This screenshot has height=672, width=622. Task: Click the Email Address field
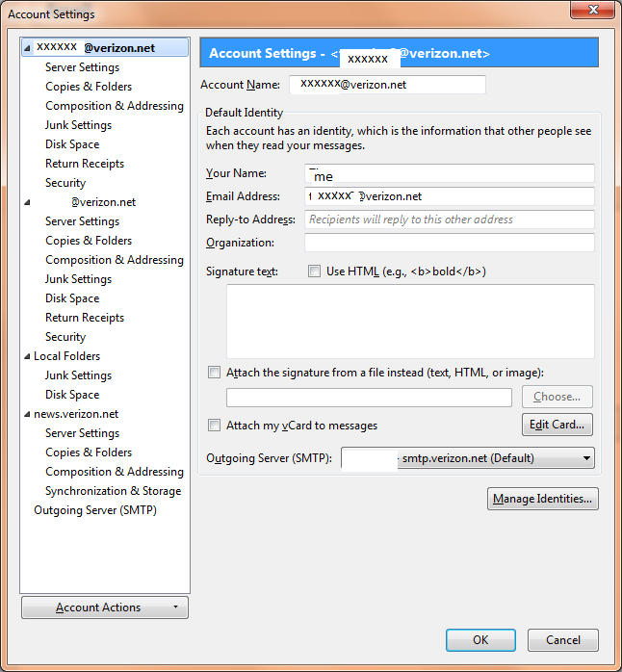click(x=450, y=196)
